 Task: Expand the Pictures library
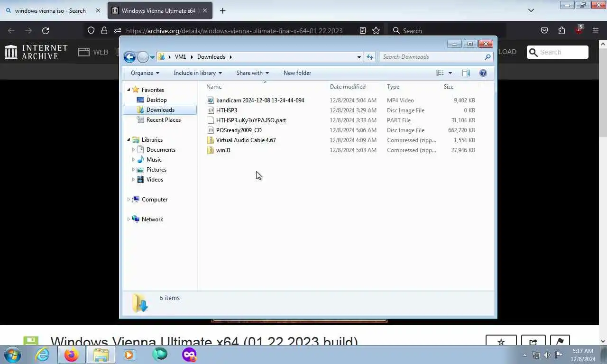pyautogui.click(x=133, y=170)
